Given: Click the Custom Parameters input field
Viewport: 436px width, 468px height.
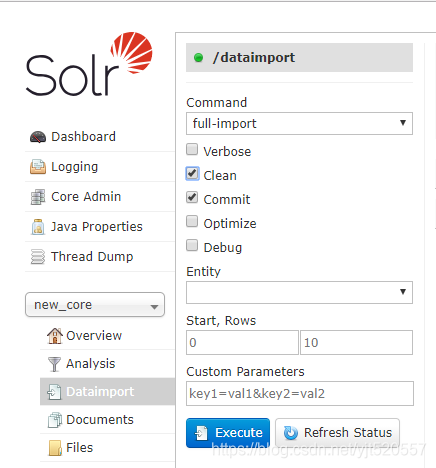Looking at the screenshot, I should [300, 394].
